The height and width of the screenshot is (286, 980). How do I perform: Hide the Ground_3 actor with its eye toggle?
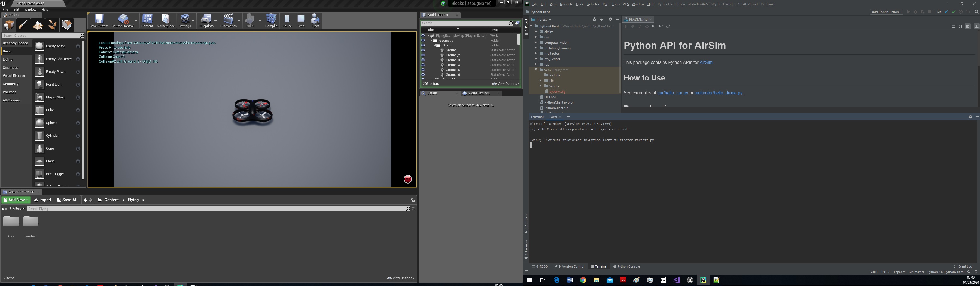pos(424,60)
